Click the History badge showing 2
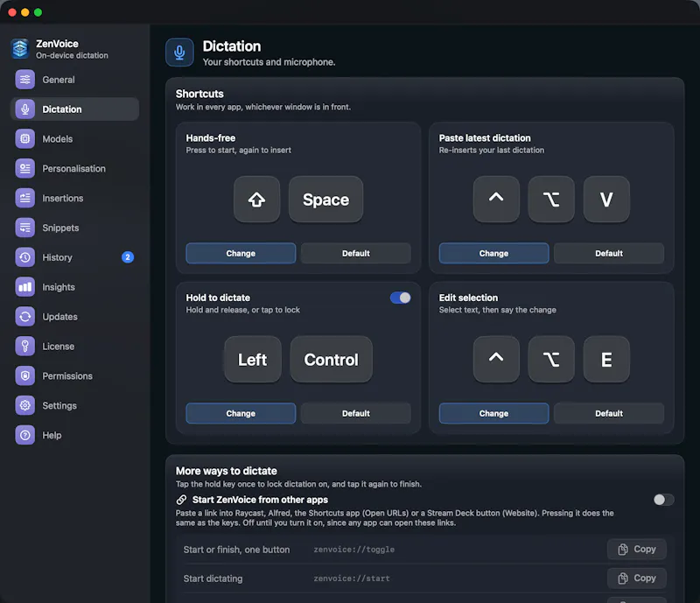Screen dimensions: 700x603 point(128,257)
